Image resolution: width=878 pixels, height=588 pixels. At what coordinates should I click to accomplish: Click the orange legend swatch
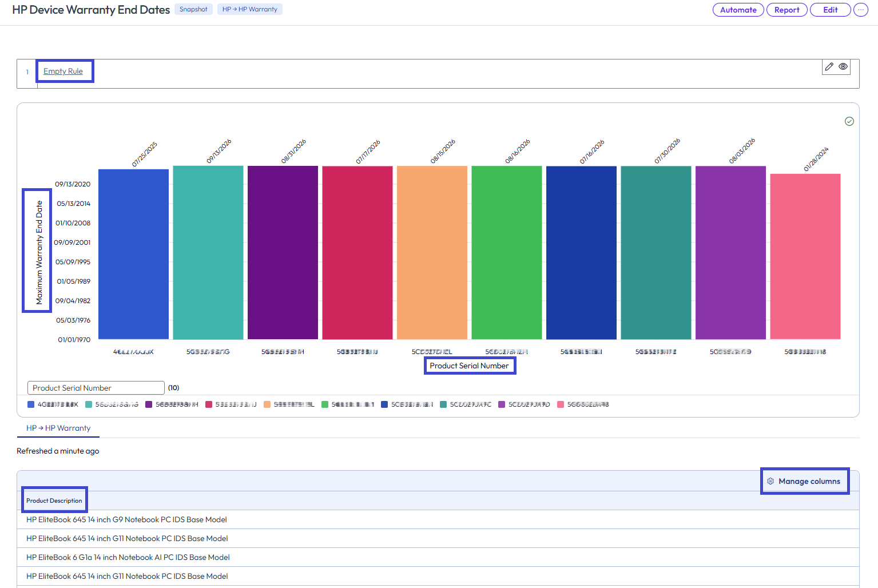click(267, 404)
